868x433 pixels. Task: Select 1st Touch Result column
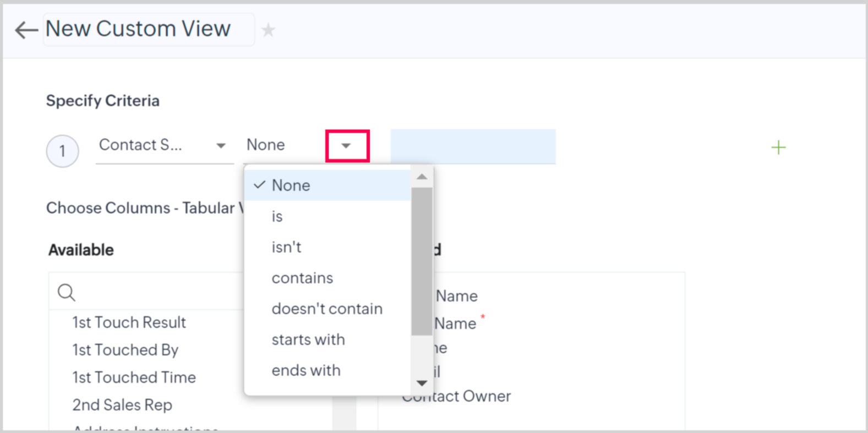pyautogui.click(x=129, y=322)
